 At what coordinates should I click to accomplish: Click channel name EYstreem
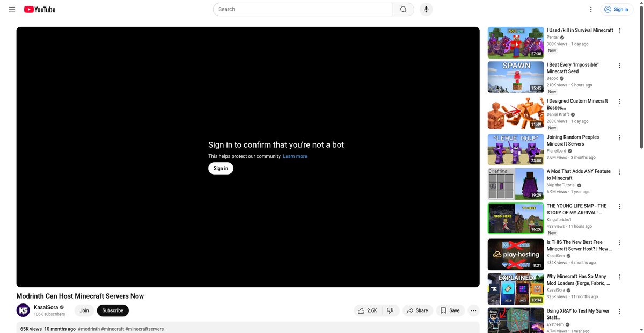[x=555, y=325]
